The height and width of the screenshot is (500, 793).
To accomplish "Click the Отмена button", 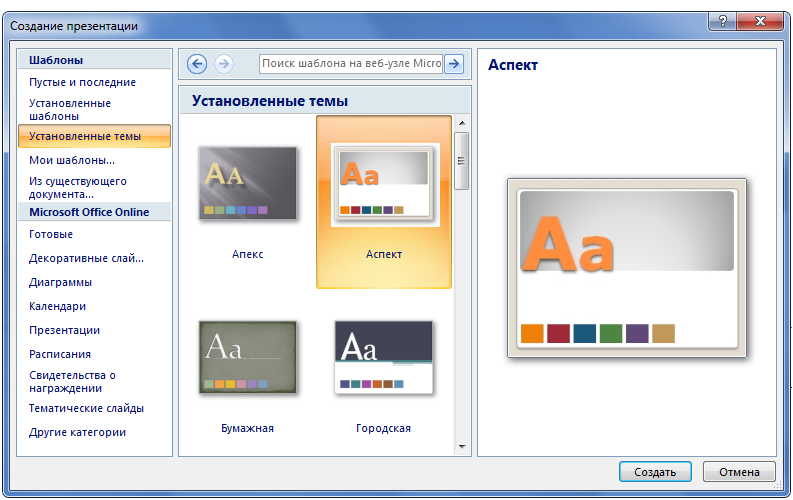I will pos(739,472).
